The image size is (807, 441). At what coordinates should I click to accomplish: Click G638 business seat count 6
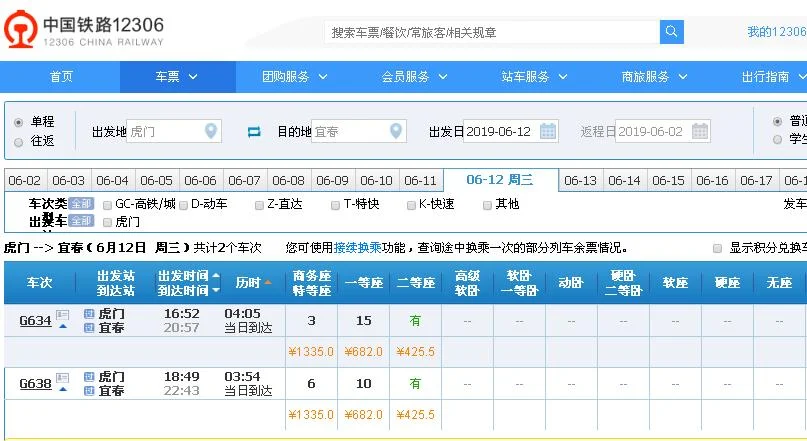coord(311,384)
